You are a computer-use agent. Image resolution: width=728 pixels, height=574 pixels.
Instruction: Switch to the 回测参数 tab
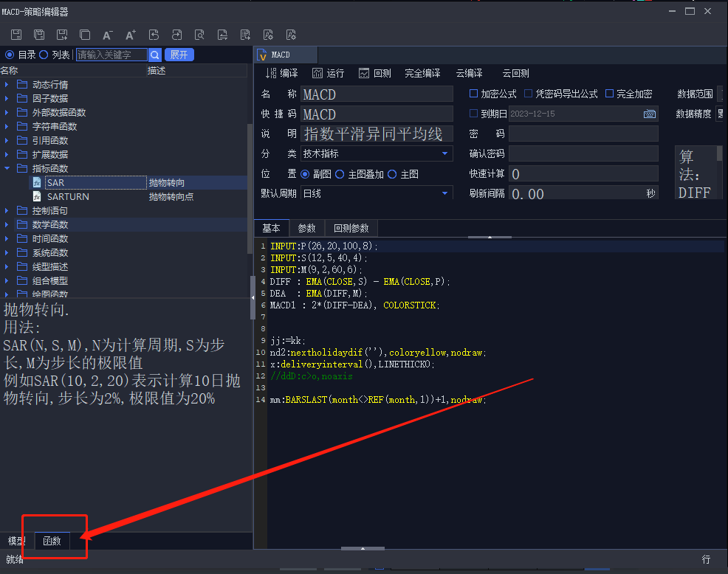pyautogui.click(x=351, y=228)
